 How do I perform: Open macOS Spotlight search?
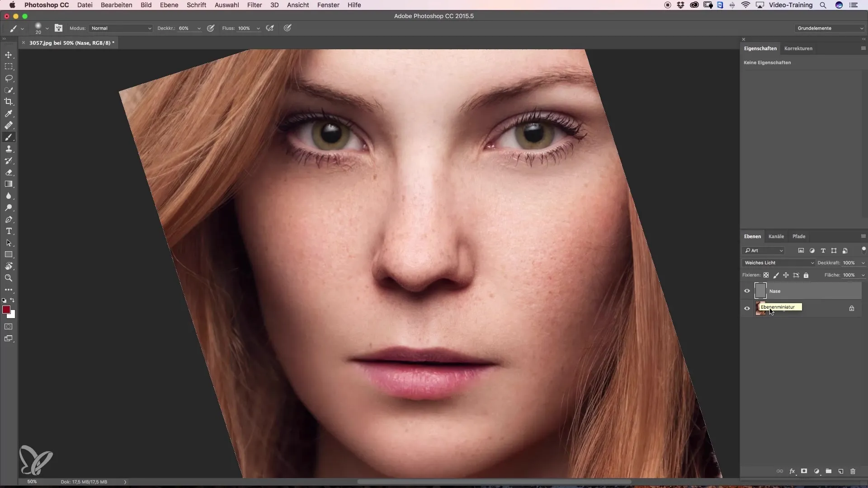(823, 5)
